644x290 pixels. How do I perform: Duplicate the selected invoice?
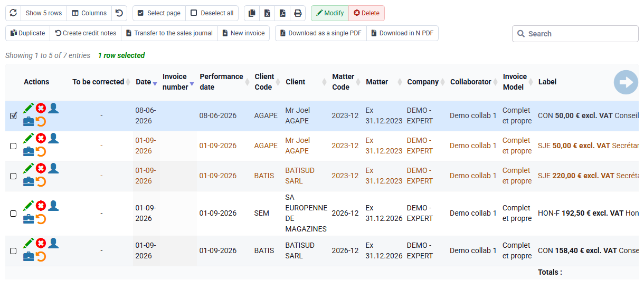coord(28,33)
